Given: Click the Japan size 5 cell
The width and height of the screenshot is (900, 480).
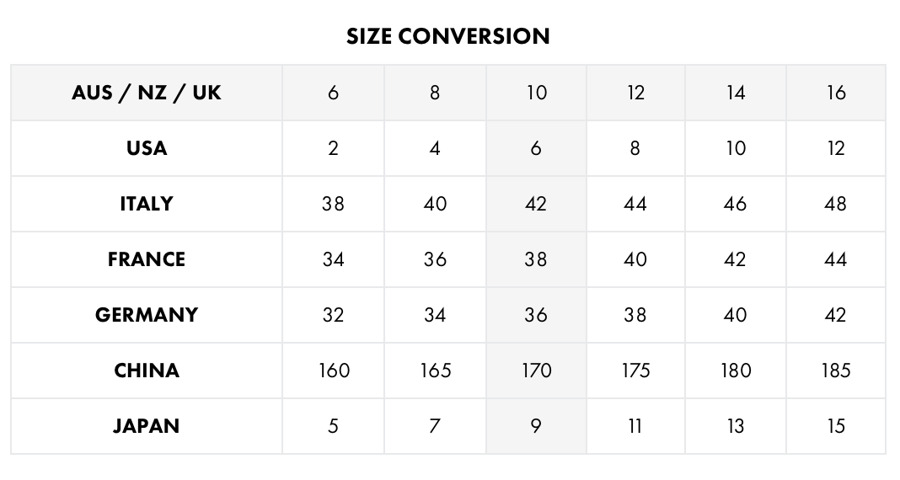Looking at the screenshot, I should pos(333,426).
